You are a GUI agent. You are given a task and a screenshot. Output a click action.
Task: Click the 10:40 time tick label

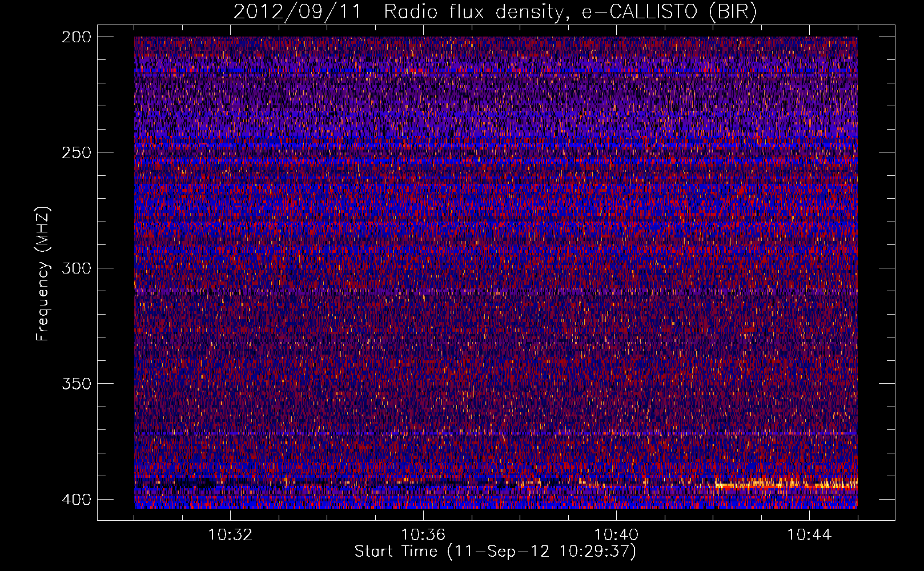[x=616, y=535]
